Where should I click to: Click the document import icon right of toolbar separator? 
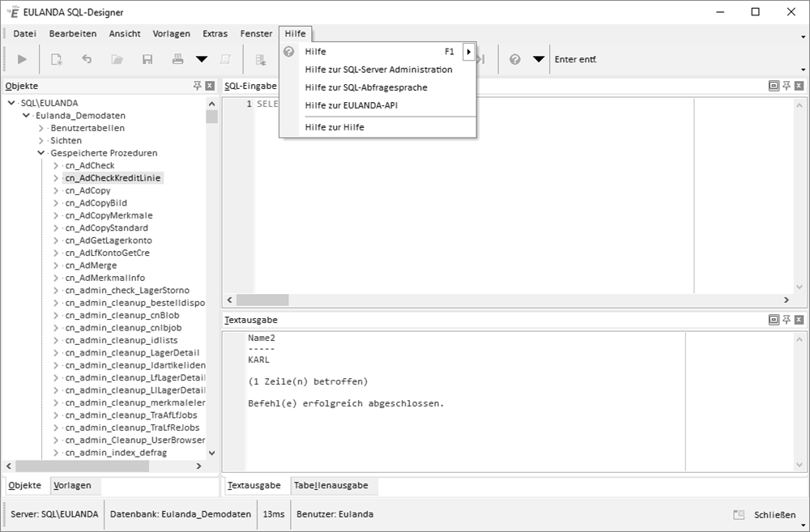pyautogui.click(x=261, y=59)
